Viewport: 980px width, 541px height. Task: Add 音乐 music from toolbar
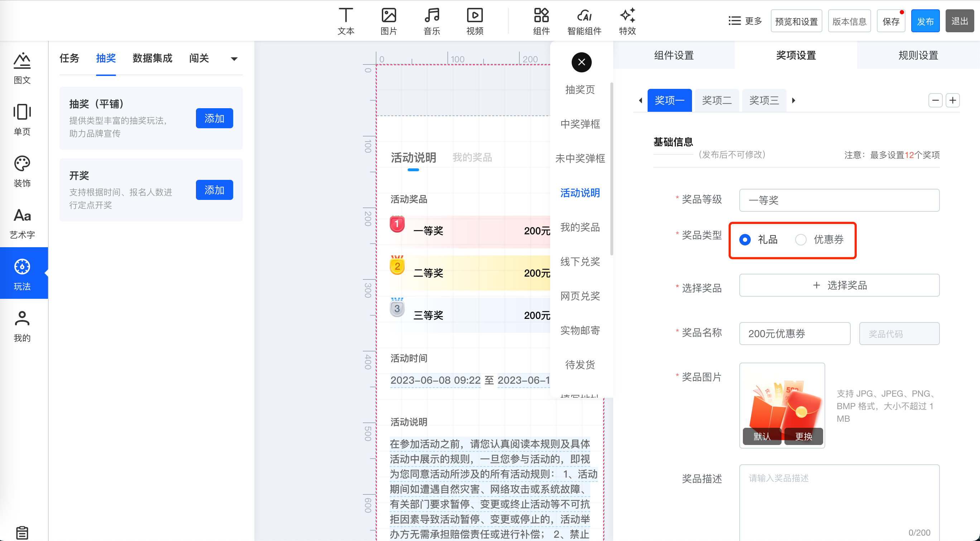click(x=432, y=21)
